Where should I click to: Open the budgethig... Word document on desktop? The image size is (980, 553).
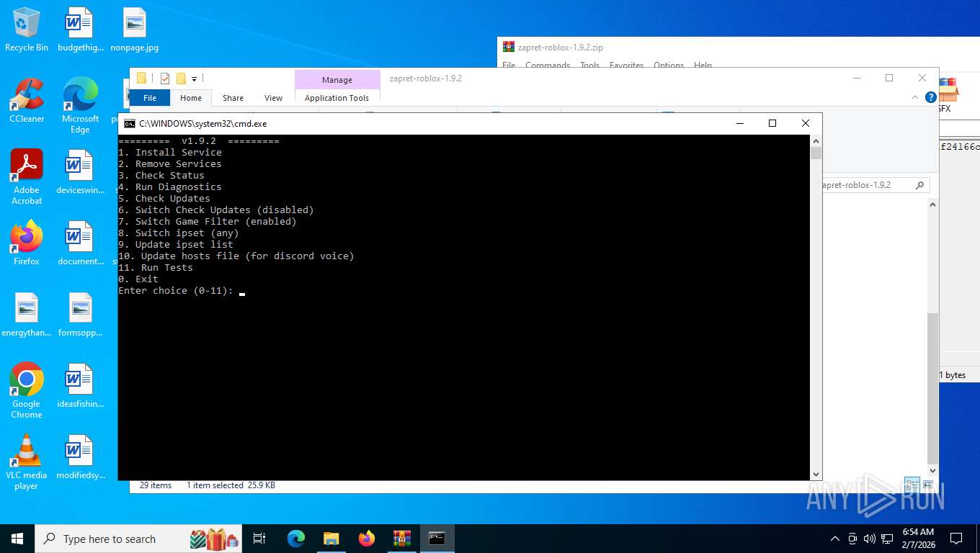[79, 30]
